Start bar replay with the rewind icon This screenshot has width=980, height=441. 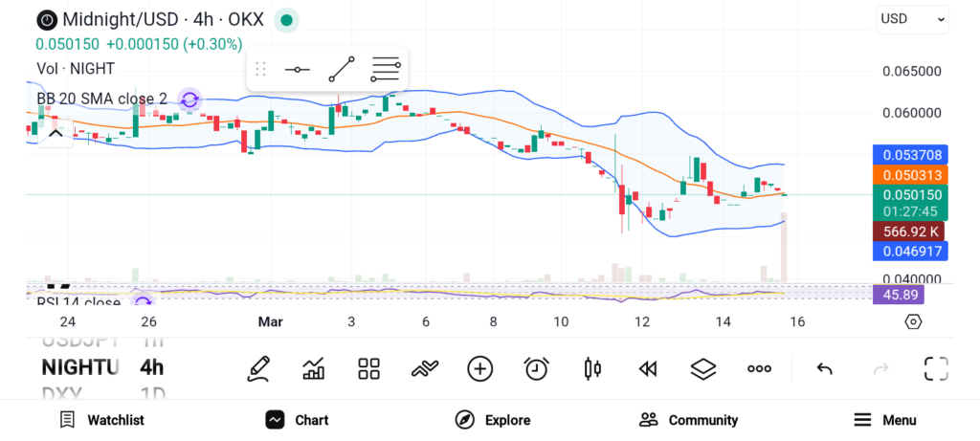[x=648, y=368]
